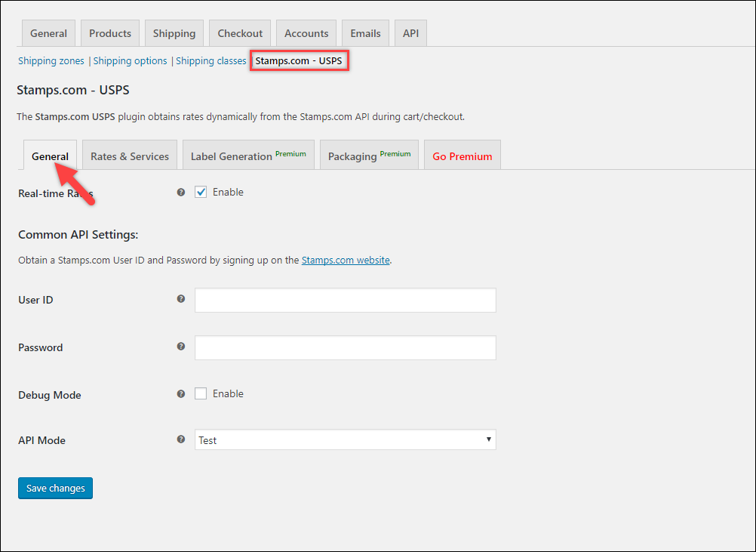Open the API Mode dropdown
756x552 pixels.
click(346, 439)
